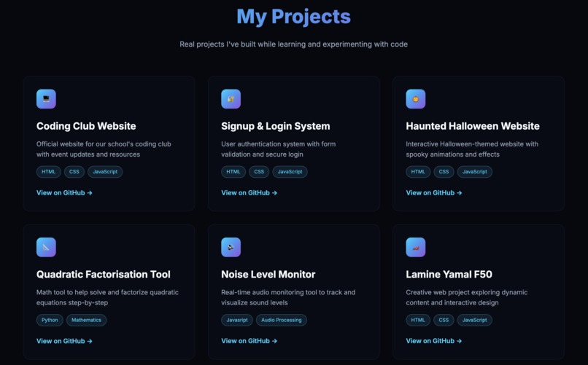Click the 'Real projects I've built' subtitle
588x365 pixels.
[x=293, y=44]
